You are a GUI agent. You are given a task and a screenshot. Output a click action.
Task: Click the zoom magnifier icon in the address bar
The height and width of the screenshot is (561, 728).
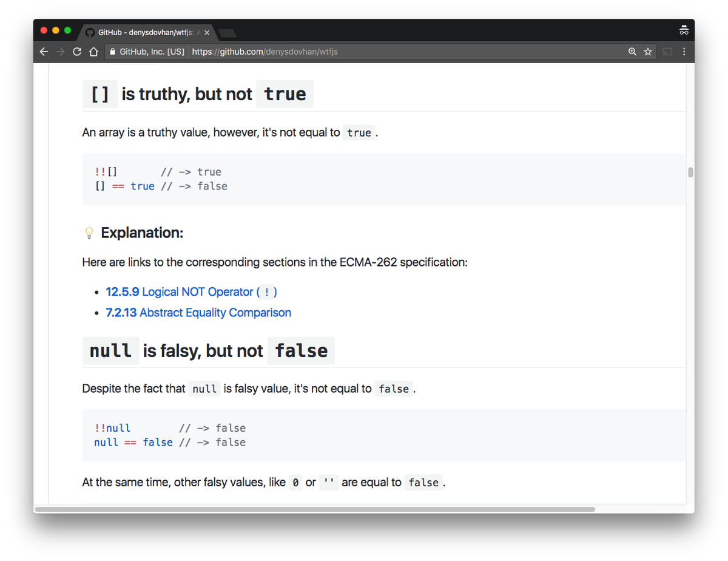click(632, 52)
